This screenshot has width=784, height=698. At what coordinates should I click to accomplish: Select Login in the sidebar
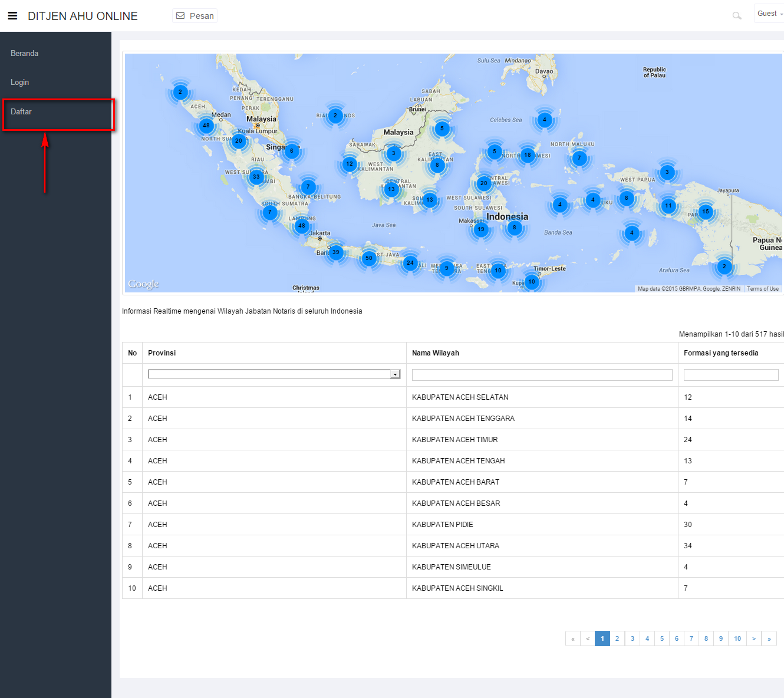point(20,83)
